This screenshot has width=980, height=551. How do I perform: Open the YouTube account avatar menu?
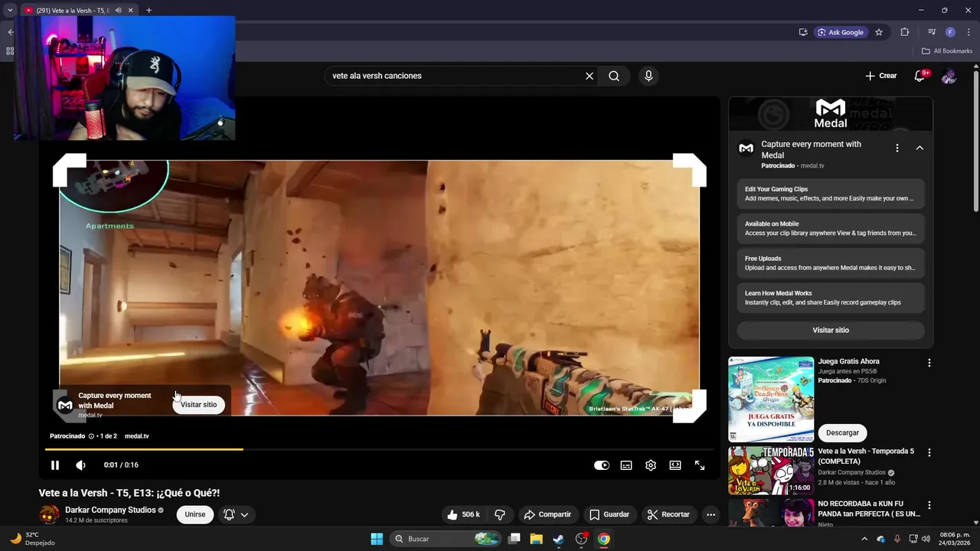(x=949, y=76)
